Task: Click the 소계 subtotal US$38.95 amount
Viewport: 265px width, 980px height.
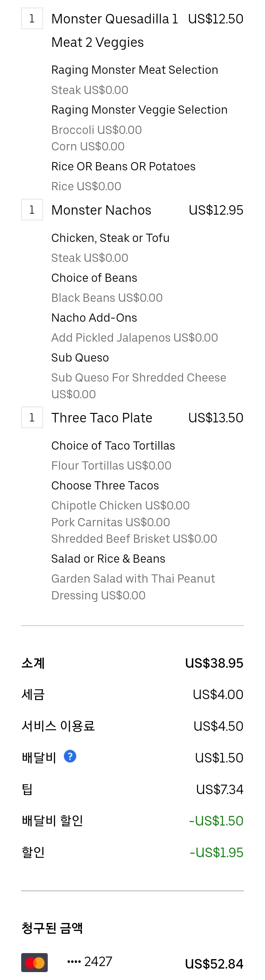Action: coord(214,663)
